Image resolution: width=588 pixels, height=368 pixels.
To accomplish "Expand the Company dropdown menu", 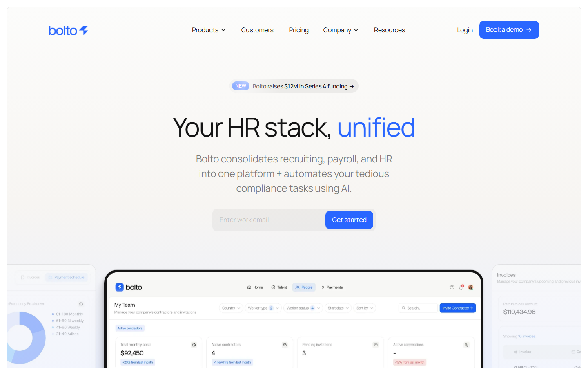I will click(x=341, y=30).
